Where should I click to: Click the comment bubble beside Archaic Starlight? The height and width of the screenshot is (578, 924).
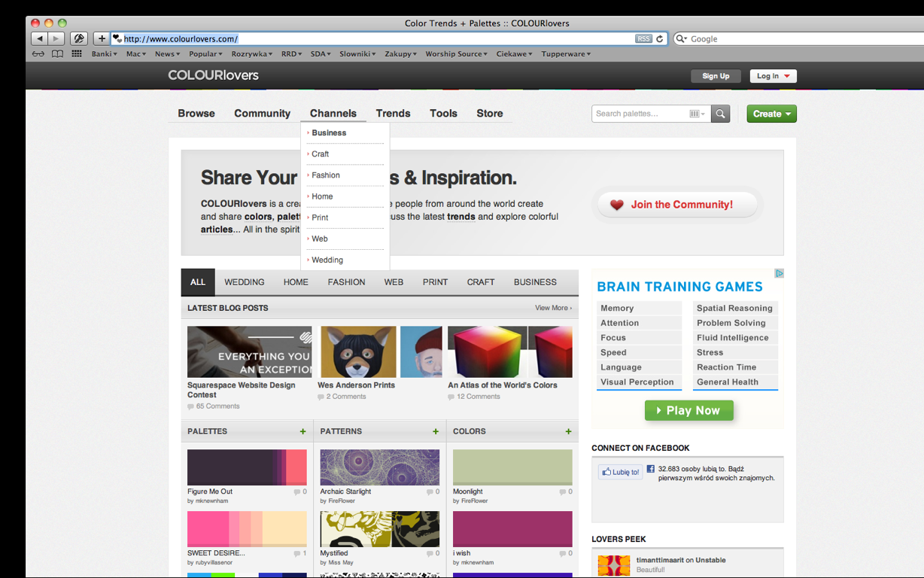pyautogui.click(x=430, y=492)
